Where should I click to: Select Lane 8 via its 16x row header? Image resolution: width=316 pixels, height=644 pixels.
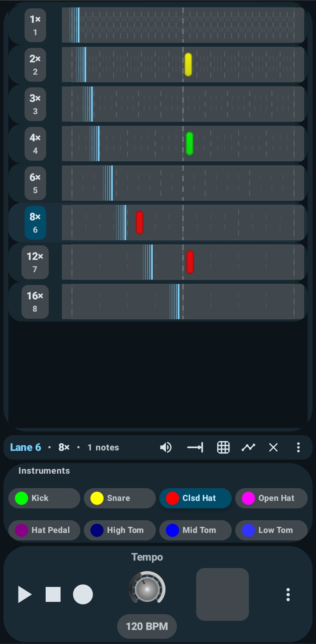pos(35,301)
